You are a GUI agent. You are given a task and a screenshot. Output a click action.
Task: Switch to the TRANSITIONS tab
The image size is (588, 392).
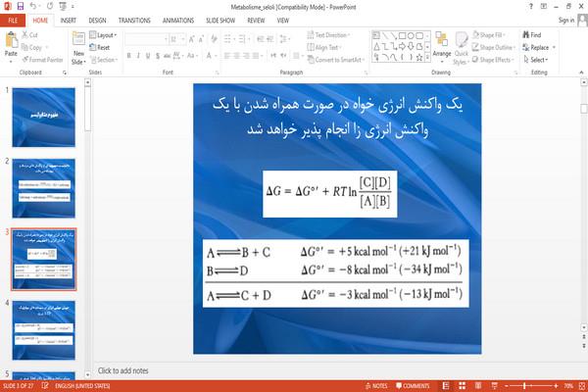pyautogui.click(x=134, y=21)
